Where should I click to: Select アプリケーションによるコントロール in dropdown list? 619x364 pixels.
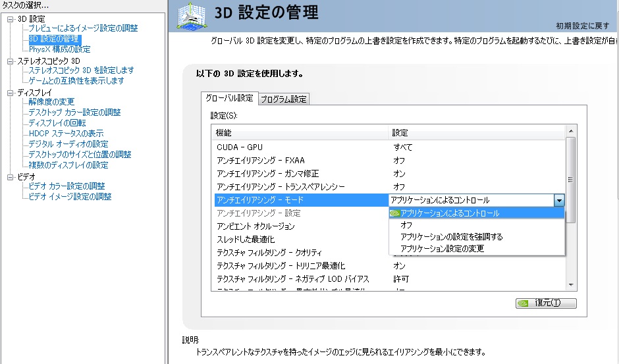point(477,213)
